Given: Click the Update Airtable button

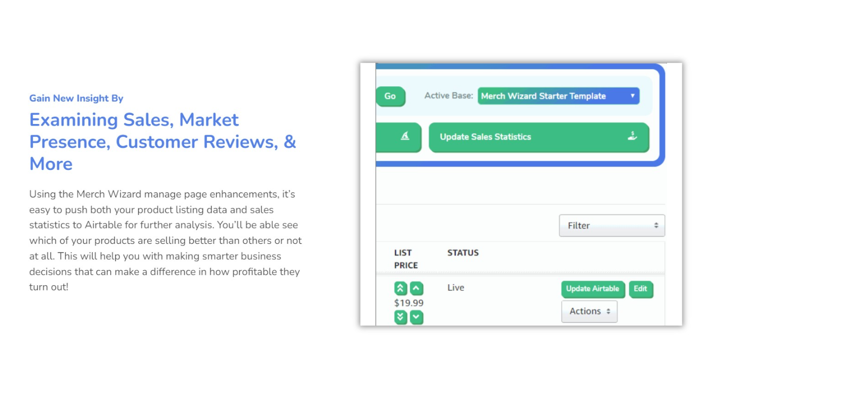Looking at the screenshot, I should click(593, 289).
